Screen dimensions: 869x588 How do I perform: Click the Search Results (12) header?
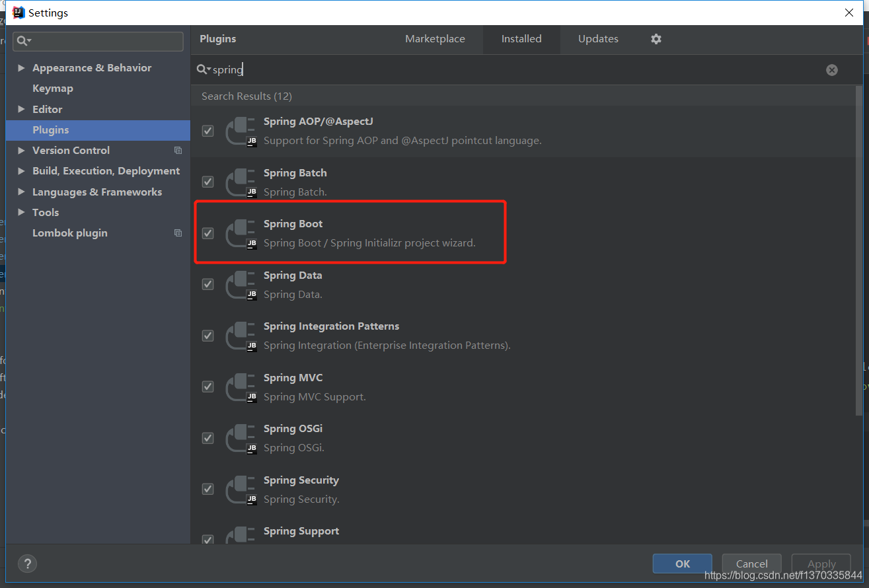coord(246,96)
